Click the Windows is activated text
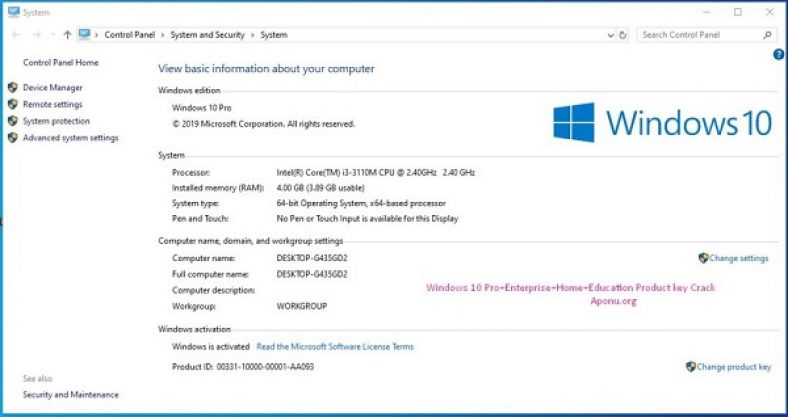This screenshot has height=417, width=788. point(211,347)
